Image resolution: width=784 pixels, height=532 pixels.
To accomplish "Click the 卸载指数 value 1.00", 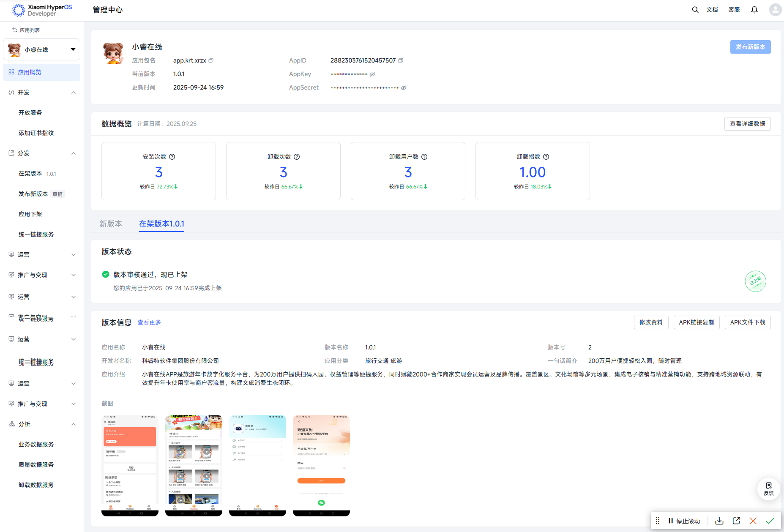I will tap(533, 172).
